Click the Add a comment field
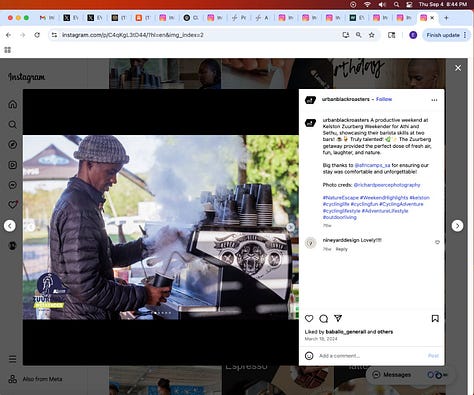This screenshot has width=474, height=395. click(x=370, y=356)
